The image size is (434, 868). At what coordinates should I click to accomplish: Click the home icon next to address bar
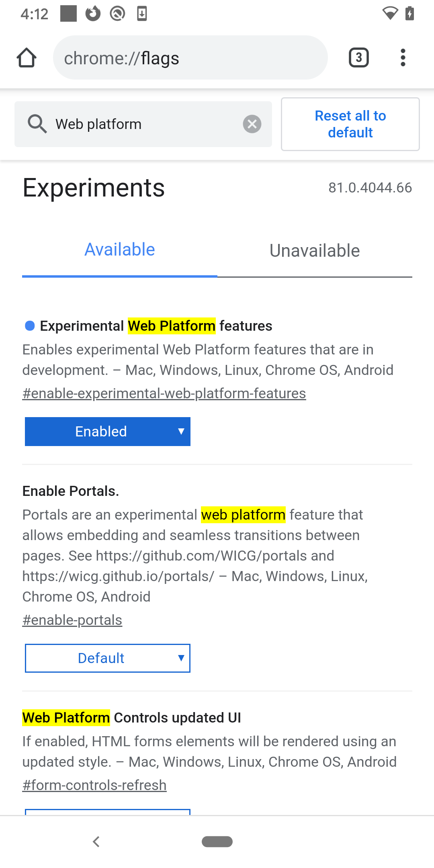point(27,57)
